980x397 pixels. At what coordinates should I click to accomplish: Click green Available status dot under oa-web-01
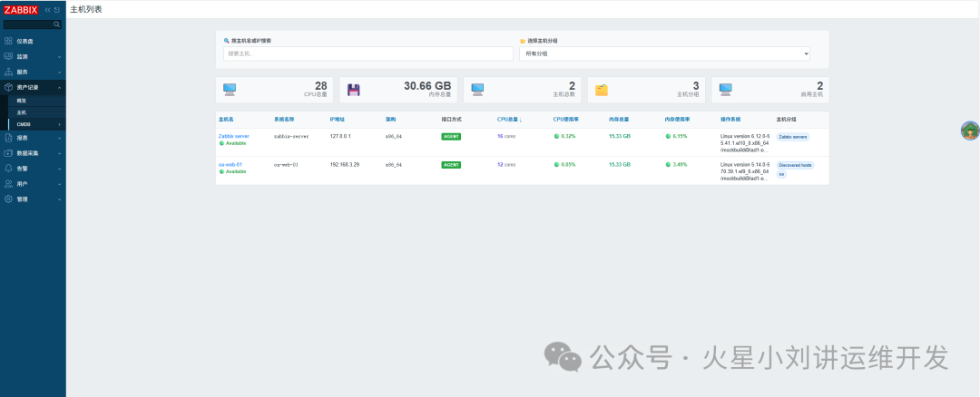(x=221, y=171)
